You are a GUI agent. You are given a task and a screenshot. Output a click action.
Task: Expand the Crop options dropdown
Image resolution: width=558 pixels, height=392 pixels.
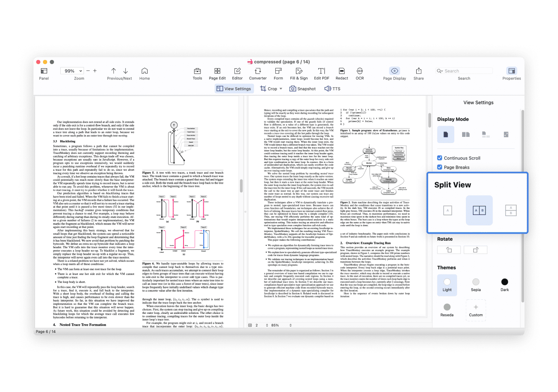tap(281, 88)
